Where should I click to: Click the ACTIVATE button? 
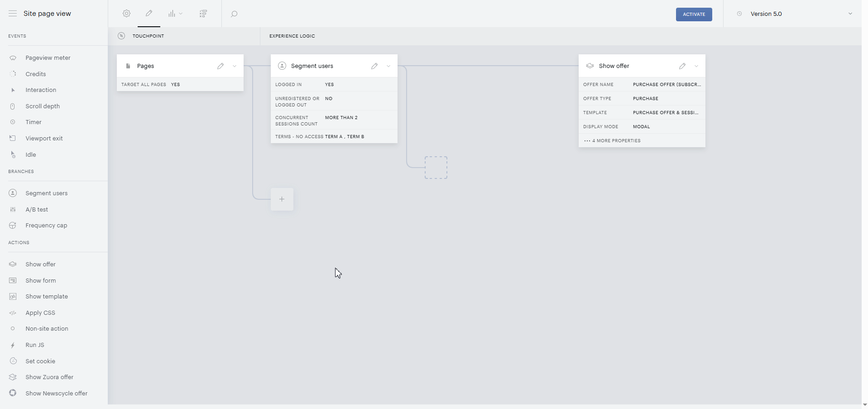(x=694, y=14)
